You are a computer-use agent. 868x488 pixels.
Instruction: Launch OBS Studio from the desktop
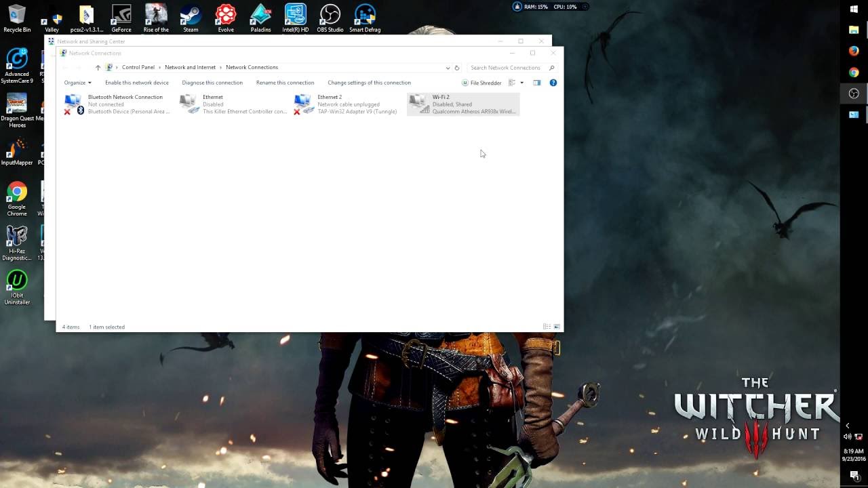coord(330,18)
